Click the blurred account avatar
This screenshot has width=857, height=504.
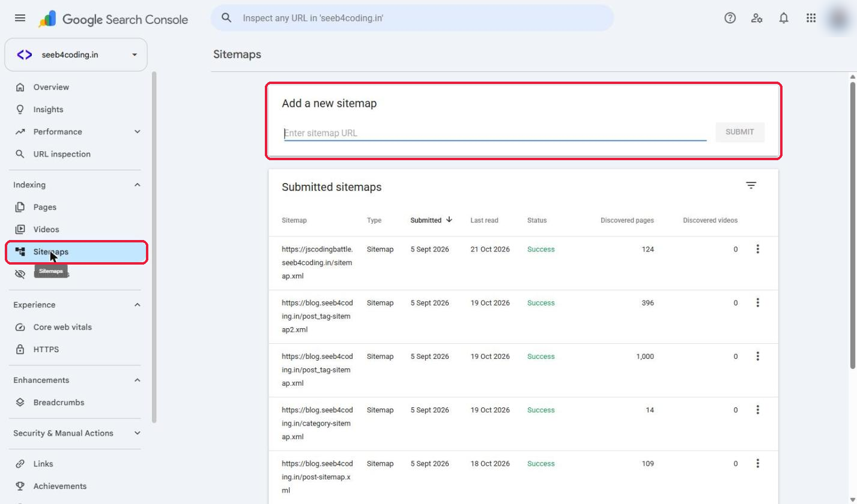[838, 18]
